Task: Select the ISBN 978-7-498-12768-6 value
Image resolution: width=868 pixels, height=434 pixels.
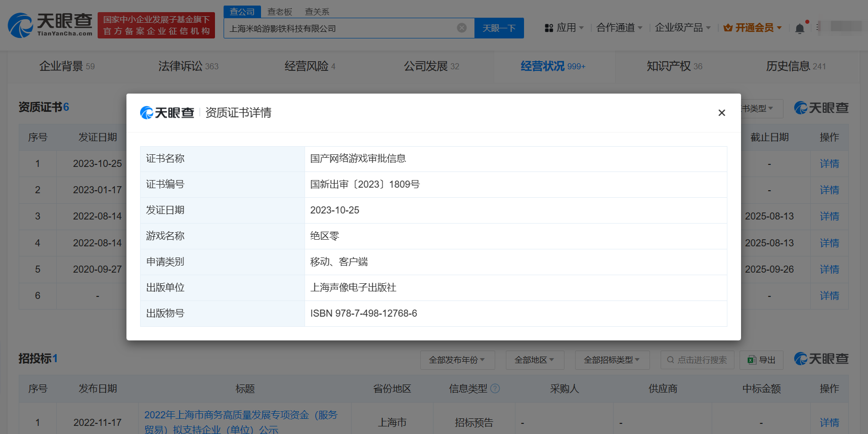Action: tap(364, 314)
